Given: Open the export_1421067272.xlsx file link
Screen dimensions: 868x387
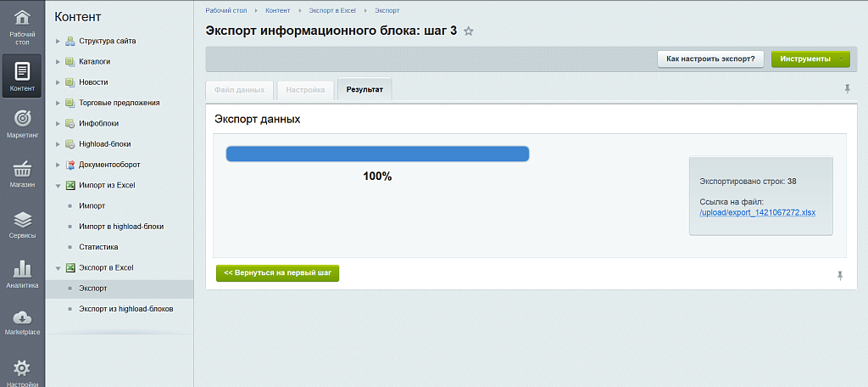Looking at the screenshot, I should 757,212.
